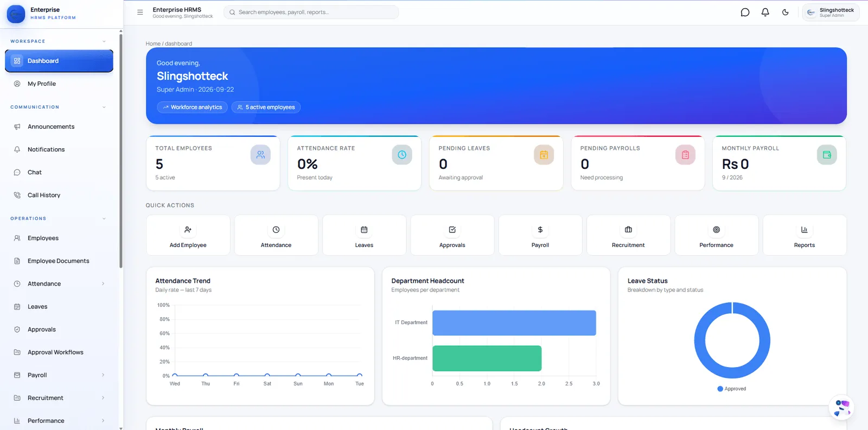The width and height of the screenshot is (868, 430).
Task: Click the HR-department green bar
Action: pos(487,358)
